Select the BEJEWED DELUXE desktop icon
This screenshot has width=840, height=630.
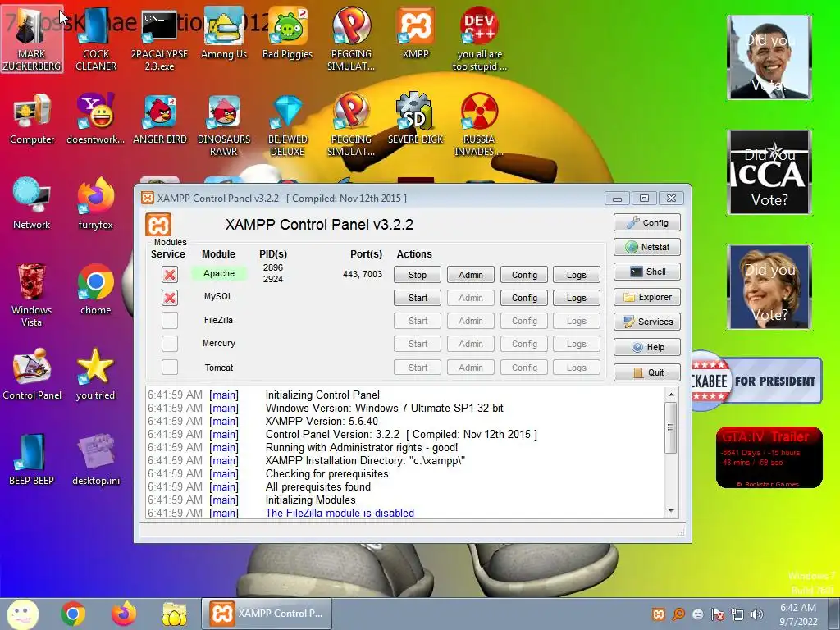tap(288, 126)
